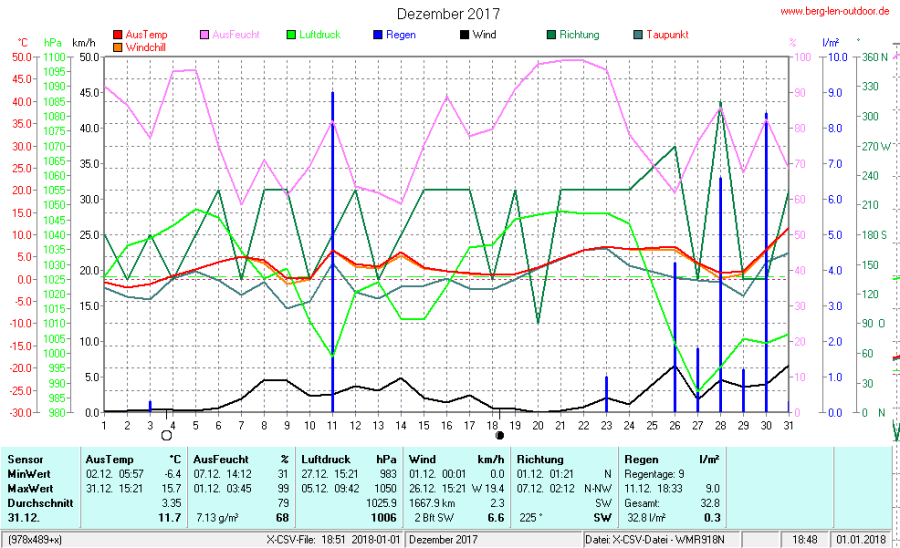Click the red AusTemp legend swatch
900x548 pixels.
point(119,35)
